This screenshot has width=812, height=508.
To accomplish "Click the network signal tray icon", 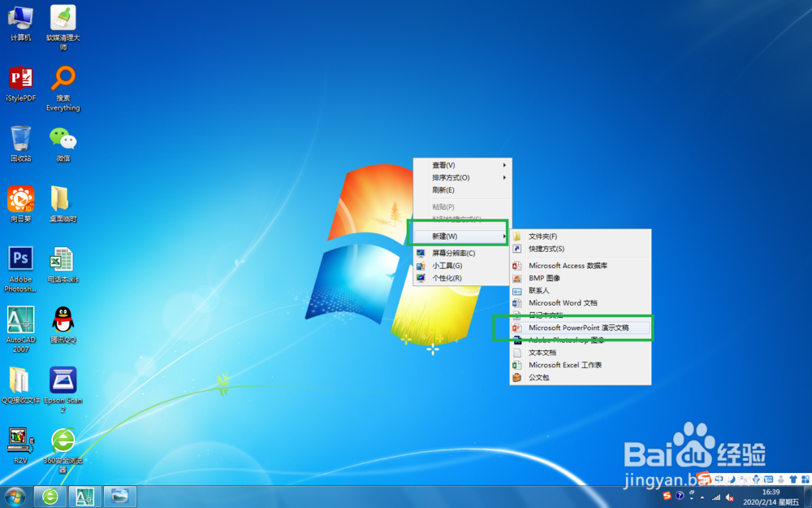I will 716,497.
